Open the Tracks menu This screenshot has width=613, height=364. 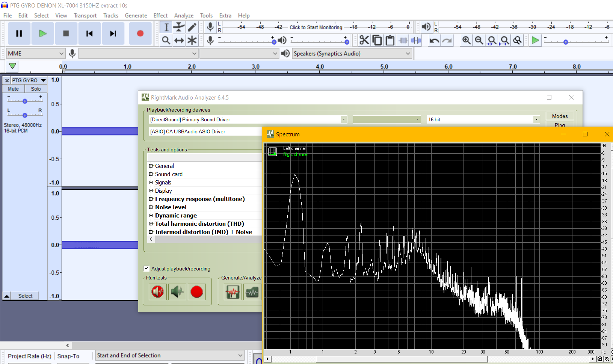click(x=111, y=15)
